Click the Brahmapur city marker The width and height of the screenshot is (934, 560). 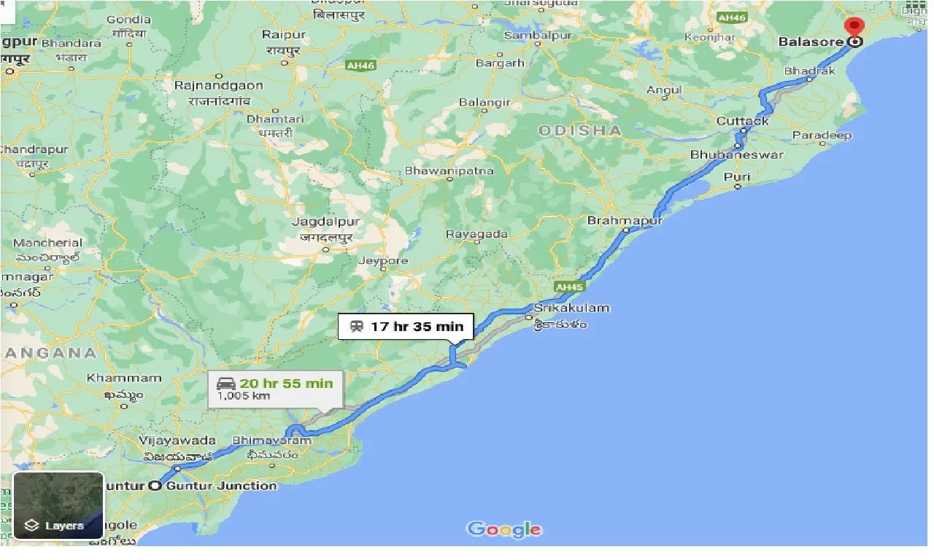click(626, 230)
